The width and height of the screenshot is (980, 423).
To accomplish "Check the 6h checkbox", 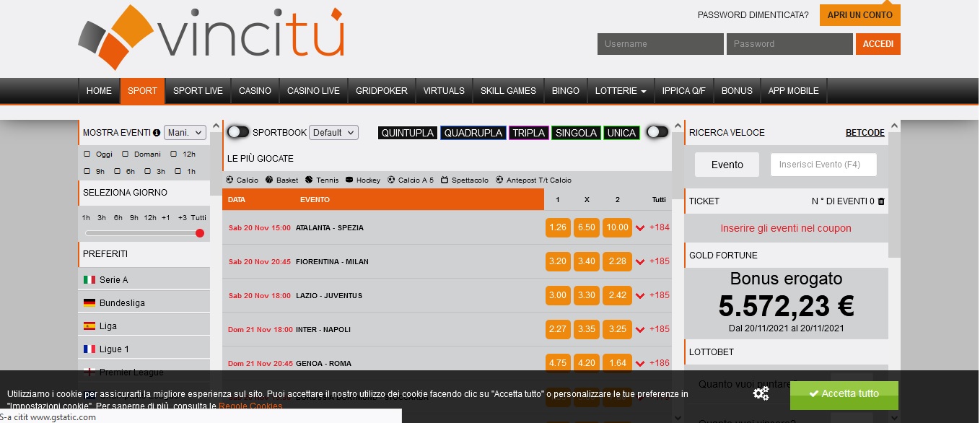I will [118, 171].
